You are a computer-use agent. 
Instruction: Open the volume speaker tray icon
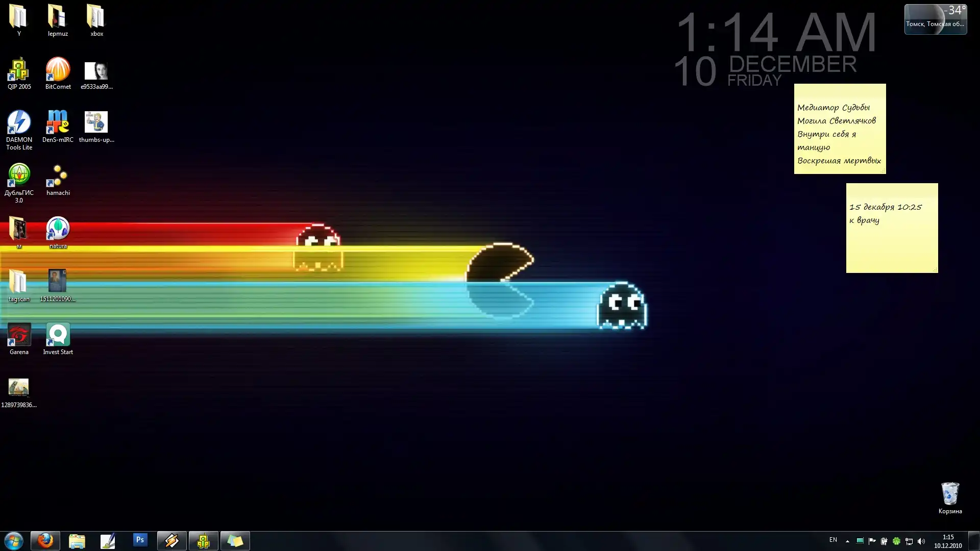921,541
